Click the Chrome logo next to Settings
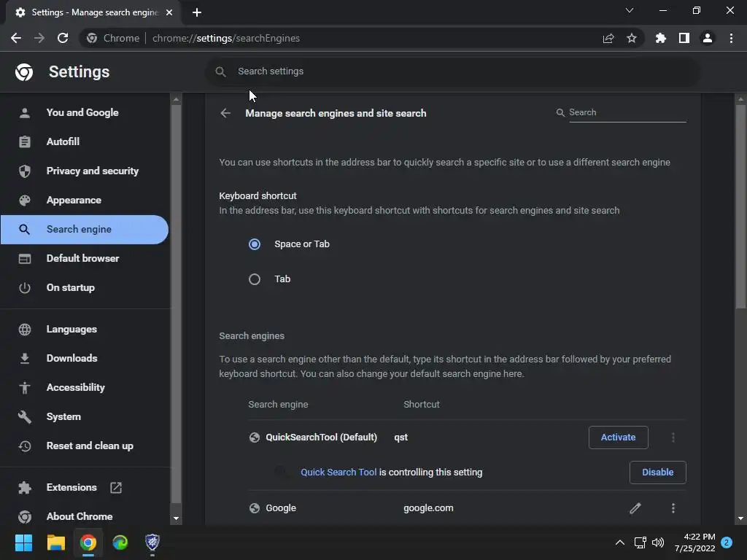 coord(24,72)
